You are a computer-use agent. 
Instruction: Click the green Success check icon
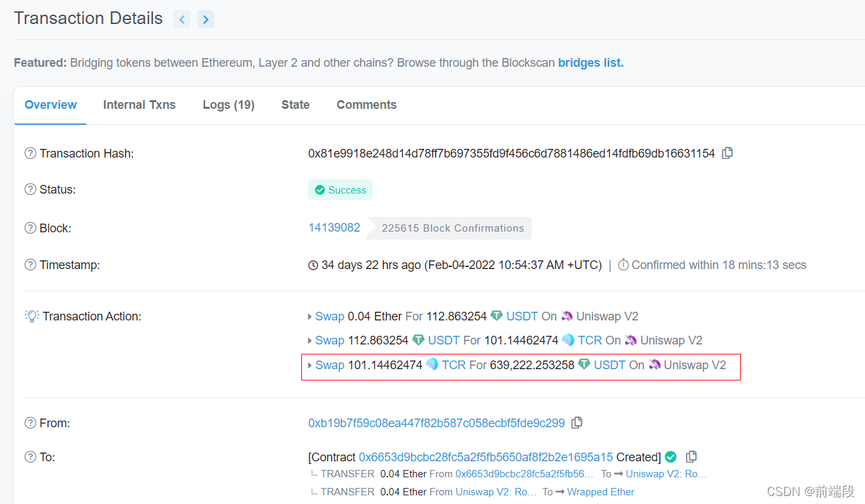coord(320,190)
